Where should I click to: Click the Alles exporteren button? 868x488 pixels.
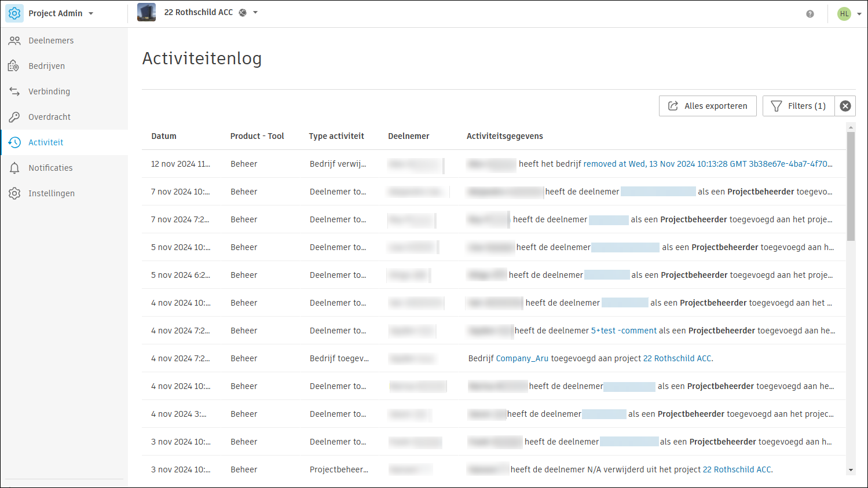(x=708, y=106)
